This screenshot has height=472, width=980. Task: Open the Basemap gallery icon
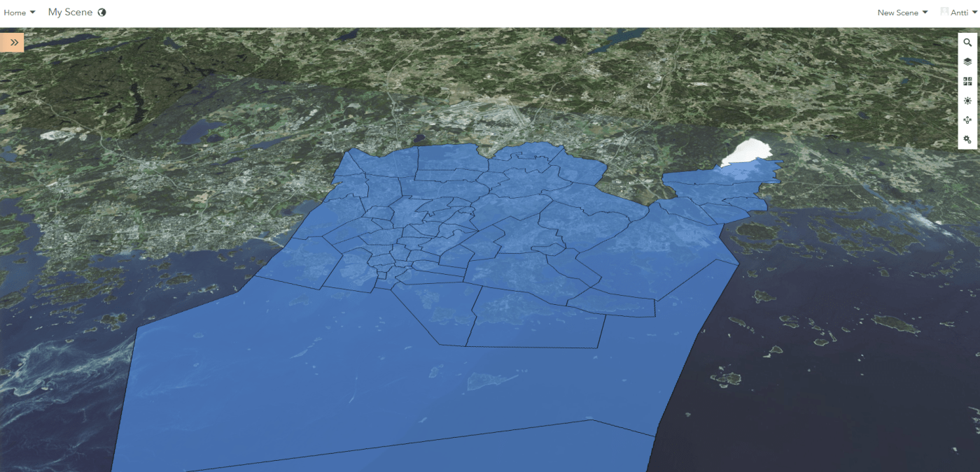tap(967, 82)
